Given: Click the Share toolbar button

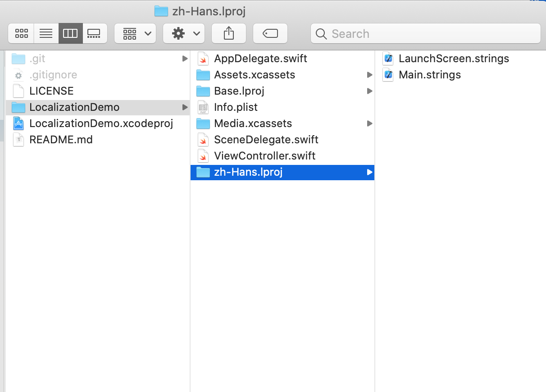Looking at the screenshot, I should 229,33.
